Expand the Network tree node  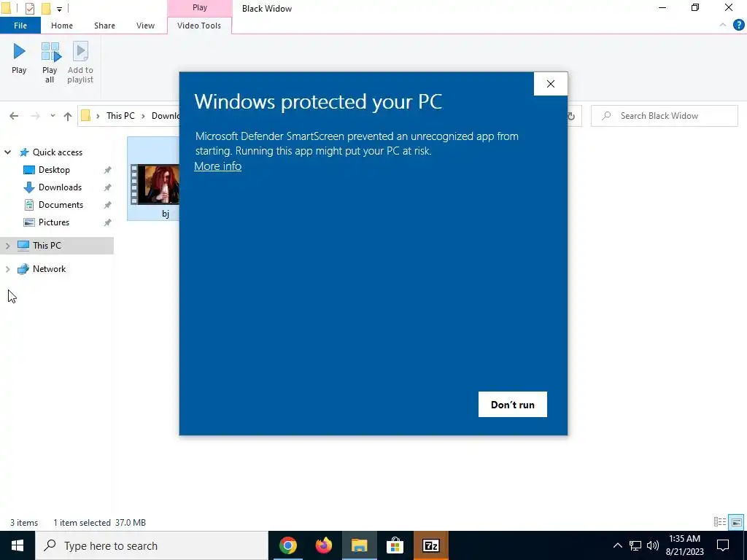[x=7, y=269]
